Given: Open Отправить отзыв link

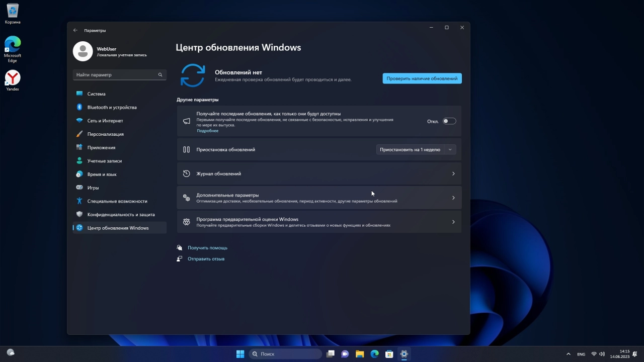Looking at the screenshot, I should coord(206,259).
